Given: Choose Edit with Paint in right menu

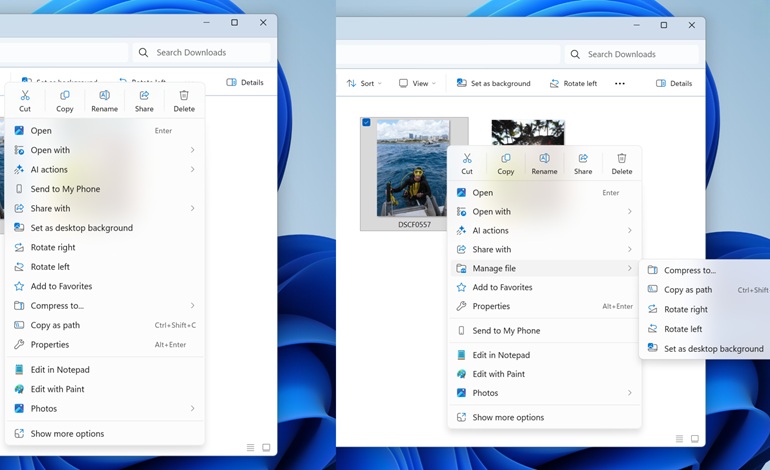Looking at the screenshot, I should tap(545, 374).
